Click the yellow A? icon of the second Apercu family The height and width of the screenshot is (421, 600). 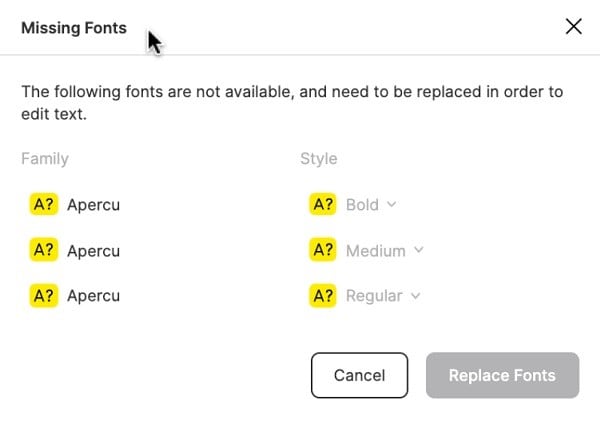click(44, 250)
